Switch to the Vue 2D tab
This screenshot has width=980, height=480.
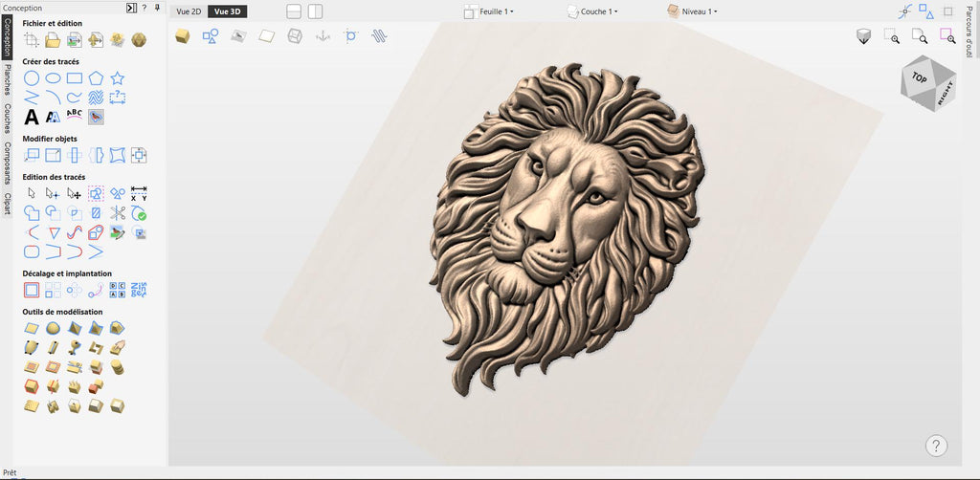tap(189, 11)
